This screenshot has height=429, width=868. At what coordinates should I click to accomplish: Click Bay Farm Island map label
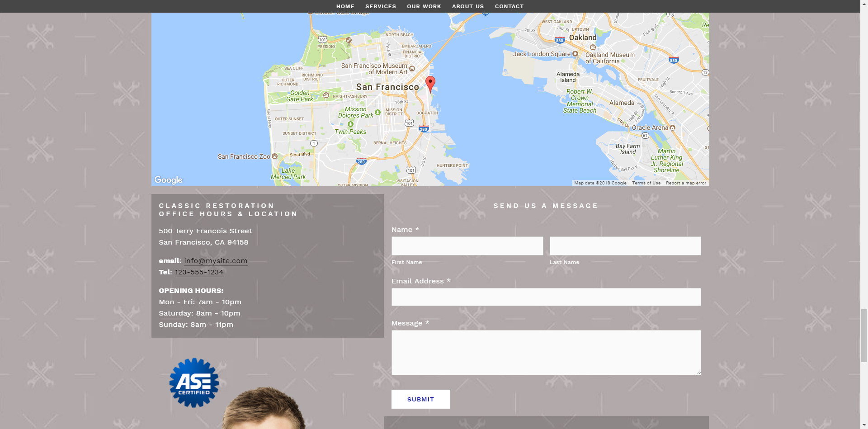coord(627,149)
